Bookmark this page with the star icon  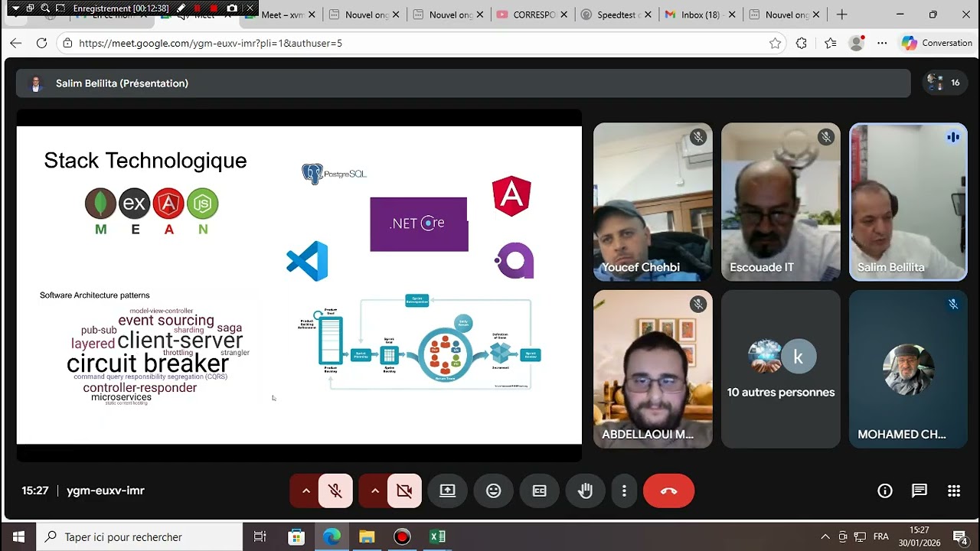pyautogui.click(x=775, y=43)
